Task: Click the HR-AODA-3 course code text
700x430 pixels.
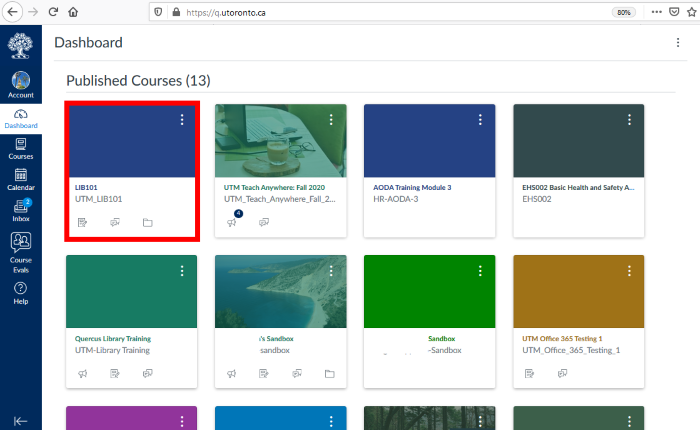Action: (x=396, y=199)
